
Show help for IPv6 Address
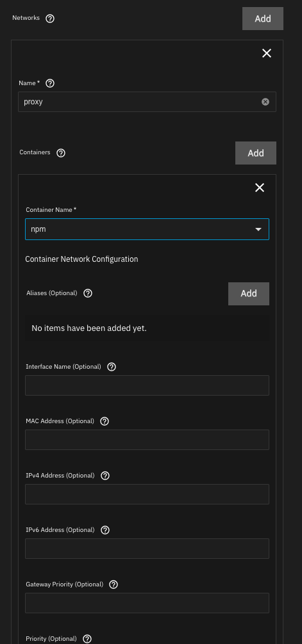105,530
